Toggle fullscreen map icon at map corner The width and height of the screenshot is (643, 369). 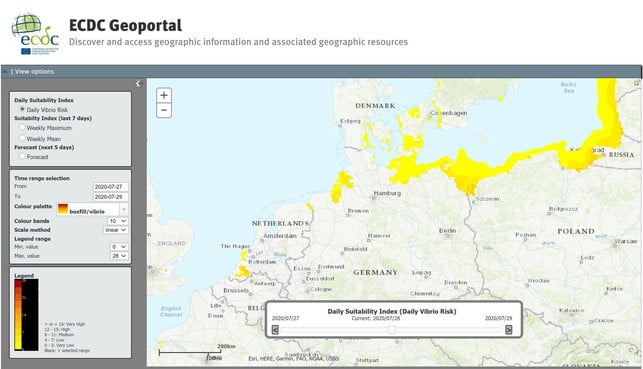pos(637,82)
